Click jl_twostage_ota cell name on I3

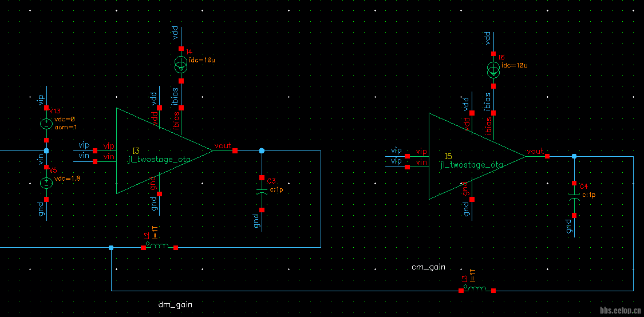[x=159, y=161]
